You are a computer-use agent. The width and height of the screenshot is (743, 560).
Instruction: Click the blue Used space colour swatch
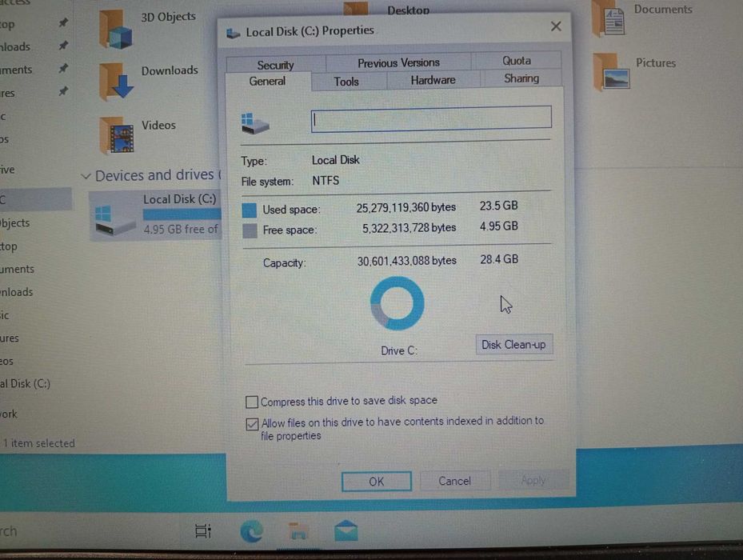coord(250,210)
